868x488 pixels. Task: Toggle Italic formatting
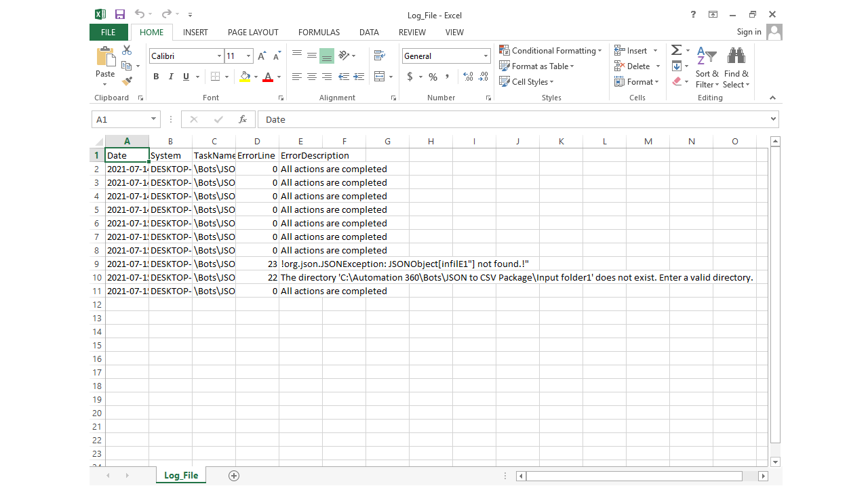pos(171,77)
